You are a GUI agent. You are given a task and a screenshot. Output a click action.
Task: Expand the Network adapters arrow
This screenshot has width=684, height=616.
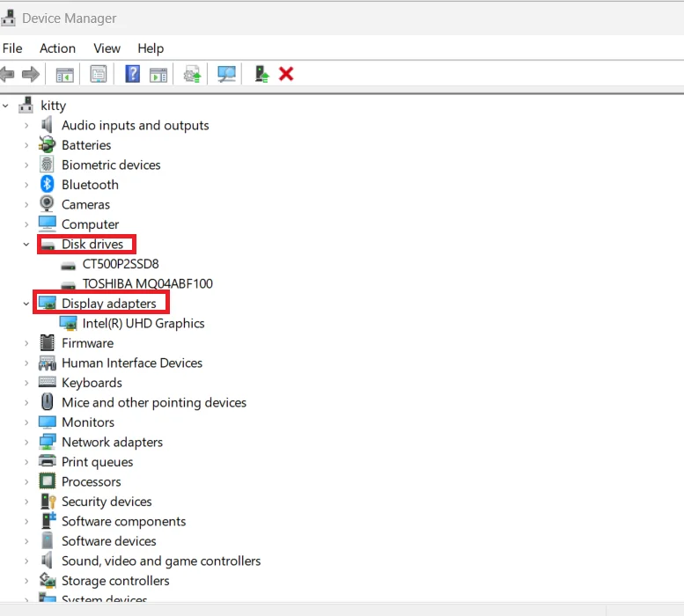click(x=26, y=443)
